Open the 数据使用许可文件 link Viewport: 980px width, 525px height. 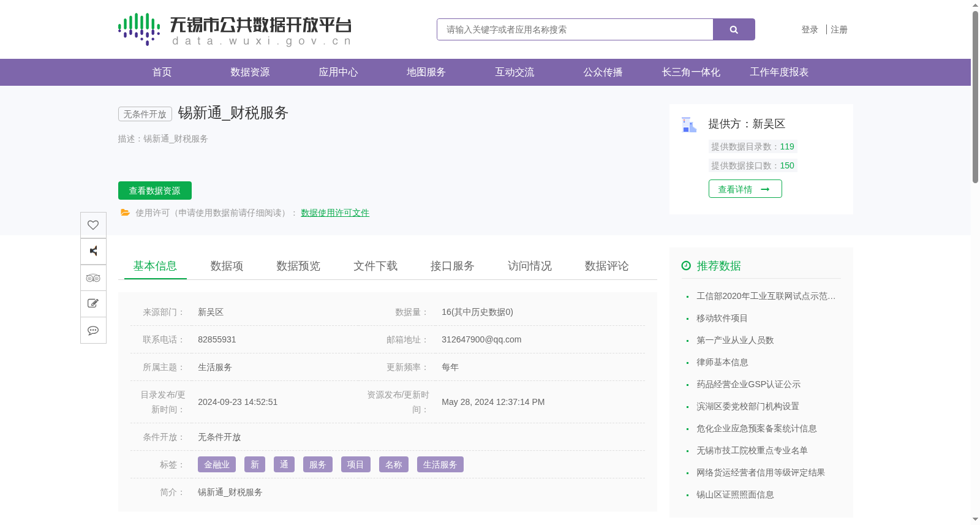pos(335,213)
